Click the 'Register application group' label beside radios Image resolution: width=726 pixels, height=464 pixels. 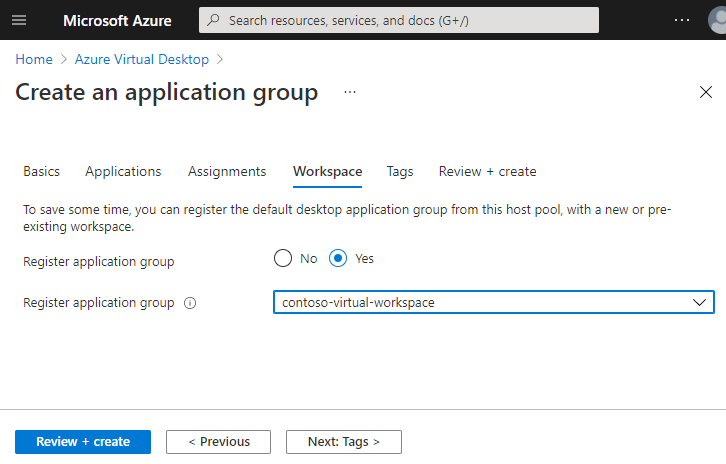click(x=99, y=262)
